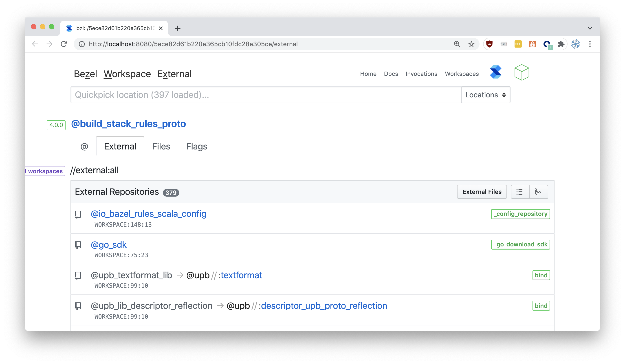Switch to graph tree view icon
Screen dimensions: 625x364
click(538, 192)
